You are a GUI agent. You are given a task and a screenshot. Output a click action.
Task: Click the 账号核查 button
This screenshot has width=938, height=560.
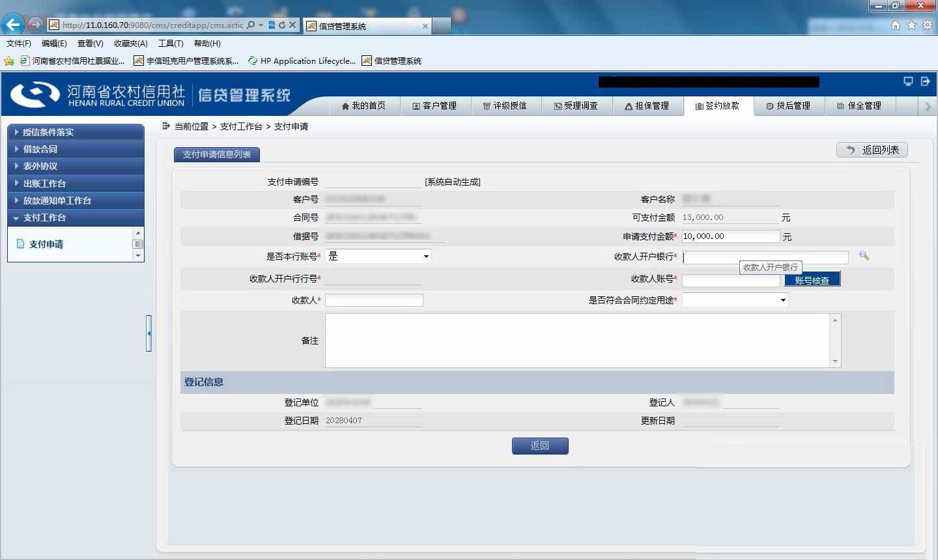click(812, 280)
